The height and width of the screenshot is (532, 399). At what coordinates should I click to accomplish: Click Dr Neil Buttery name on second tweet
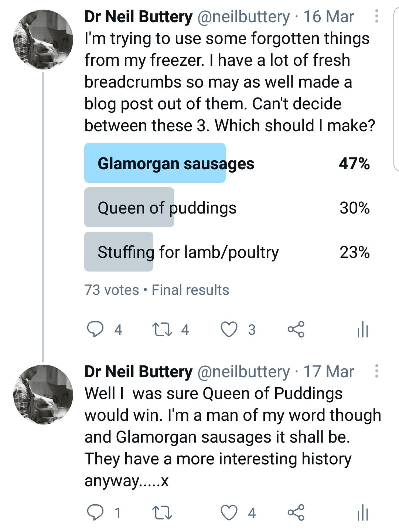[x=138, y=372]
